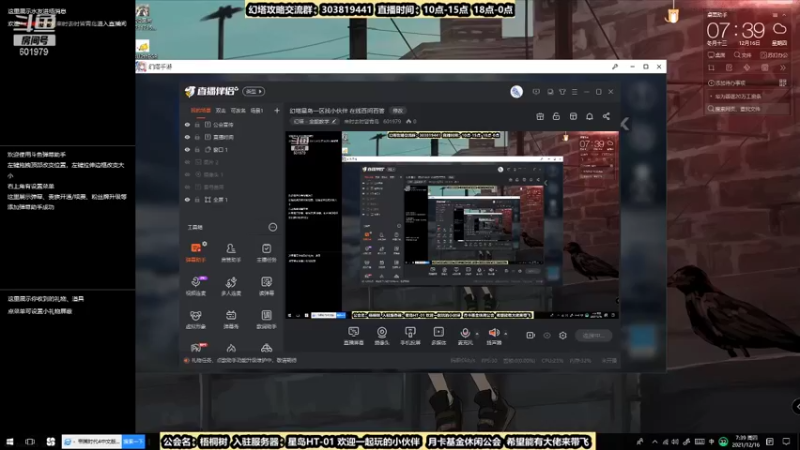Screen dimensions: 800x450
Task: Open the 歌词助手 tool icon
Action: coord(266,319)
